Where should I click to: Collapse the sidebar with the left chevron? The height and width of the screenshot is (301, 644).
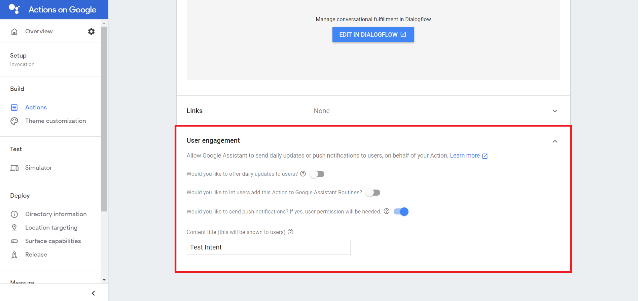93,293
